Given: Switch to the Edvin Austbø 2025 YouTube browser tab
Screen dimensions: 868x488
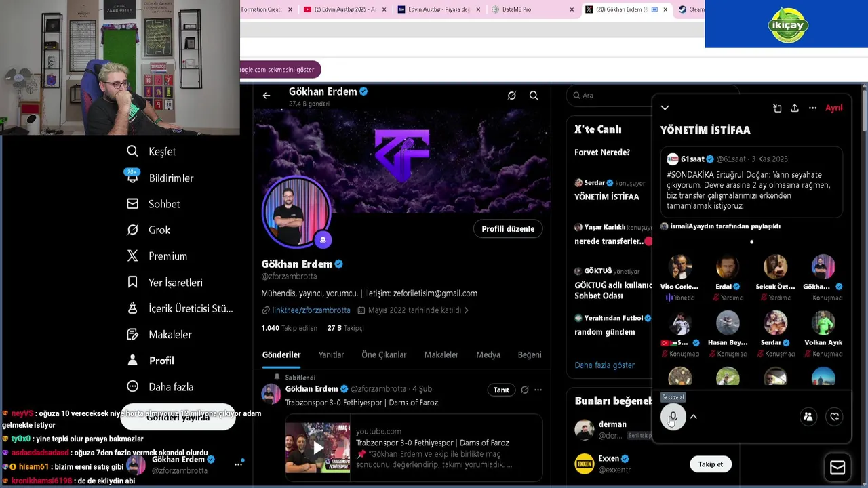Looking at the screenshot, I should (x=344, y=9).
